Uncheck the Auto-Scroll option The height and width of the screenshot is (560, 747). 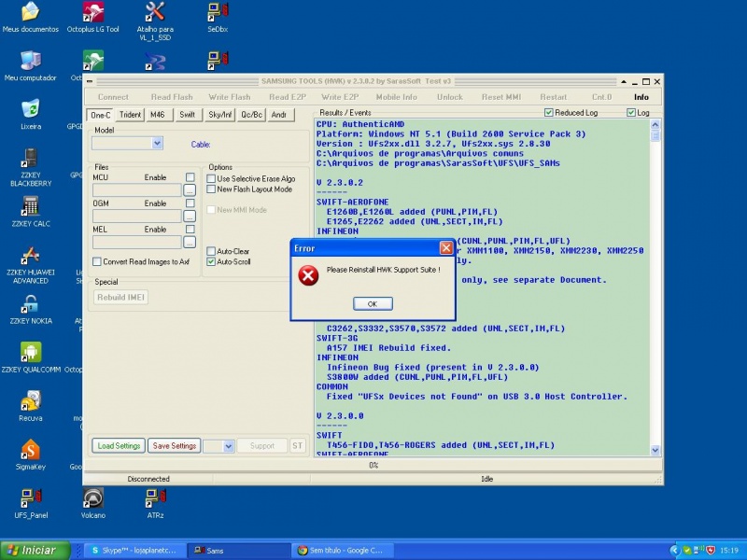pyautogui.click(x=211, y=261)
